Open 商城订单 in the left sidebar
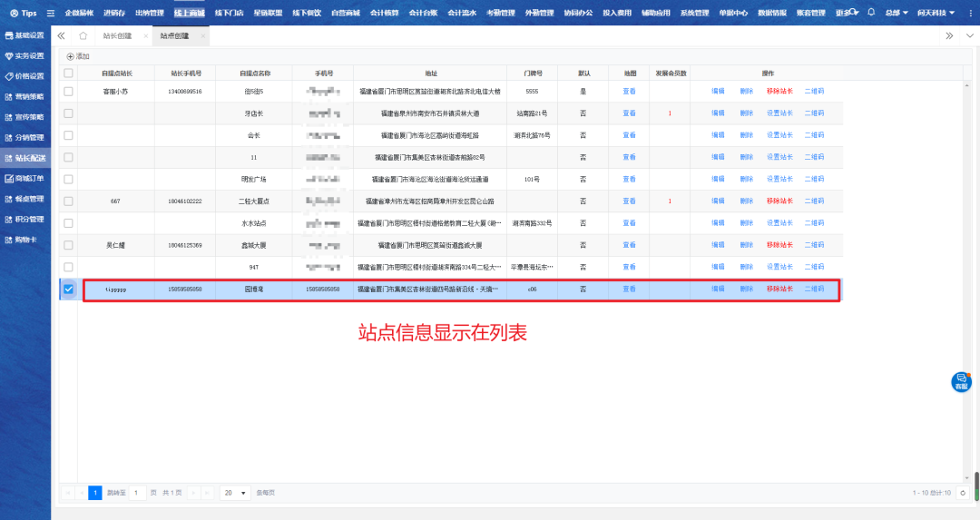Image resolution: width=980 pixels, height=520 pixels. pos(24,178)
